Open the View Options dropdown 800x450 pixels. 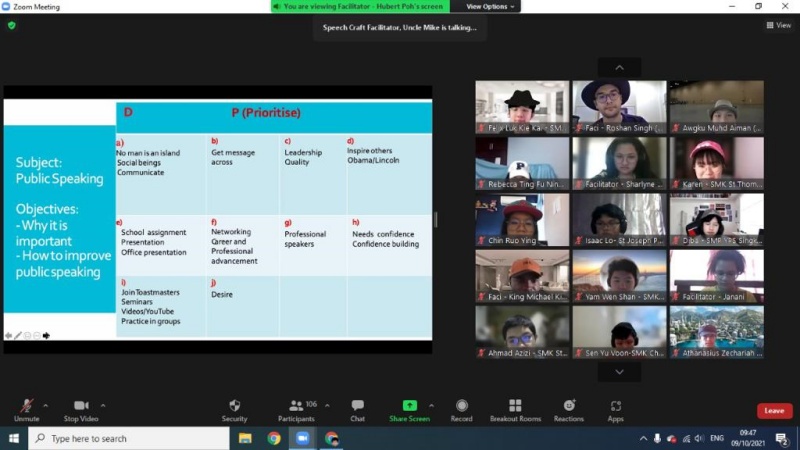tap(490, 7)
